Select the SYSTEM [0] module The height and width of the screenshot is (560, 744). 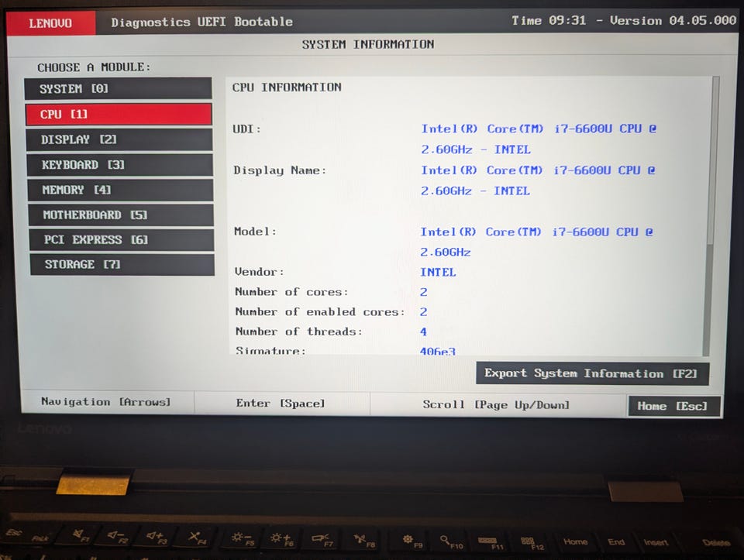[118, 88]
